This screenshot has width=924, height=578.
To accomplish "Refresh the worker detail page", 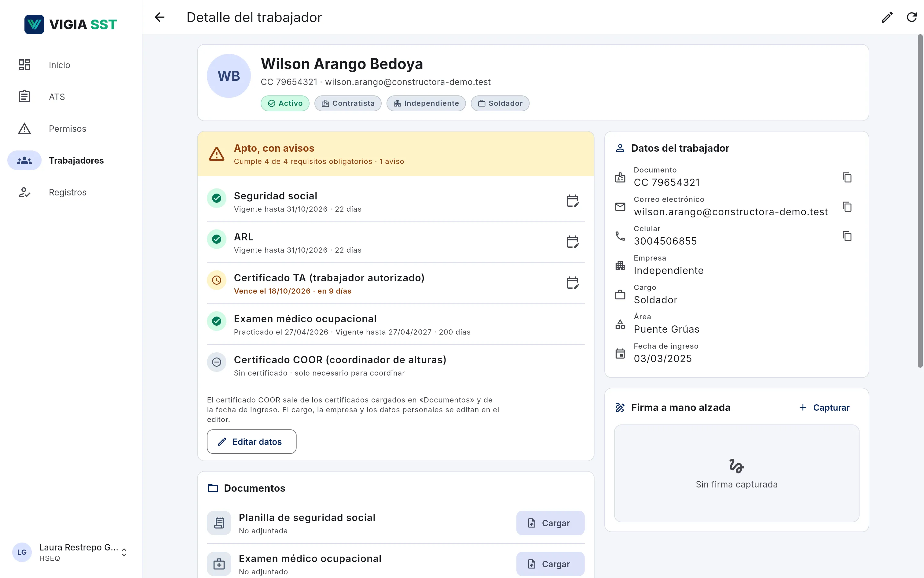I will (x=912, y=17).
